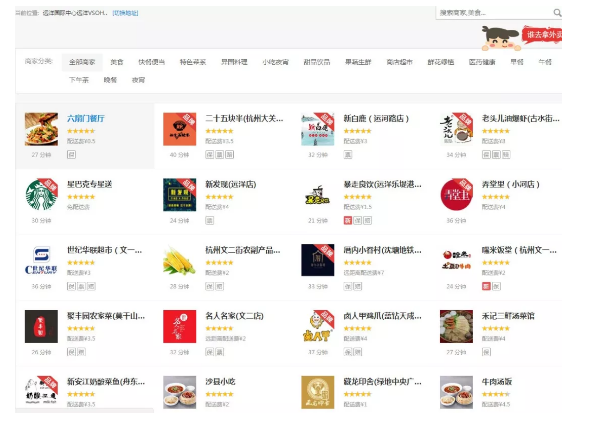Click the 暴走良饮 red activity badge
Image resolution: width=601 pixels, height=425 pixels.
click(x=347, y=220)
